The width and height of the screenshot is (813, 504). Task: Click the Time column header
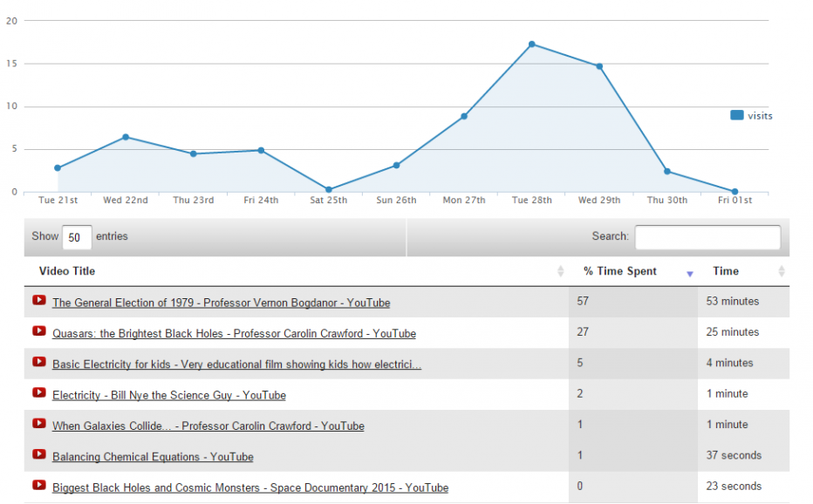click(x=743, y=271)
